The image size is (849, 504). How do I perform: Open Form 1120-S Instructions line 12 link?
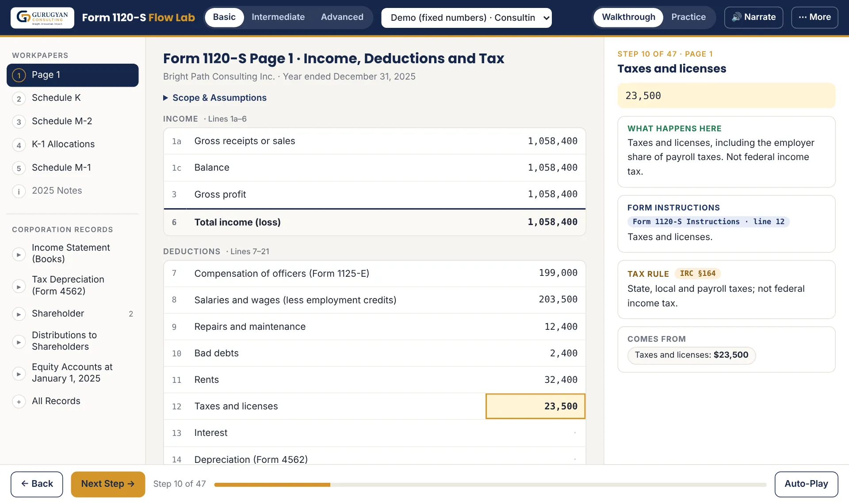[x=708, y=221]
